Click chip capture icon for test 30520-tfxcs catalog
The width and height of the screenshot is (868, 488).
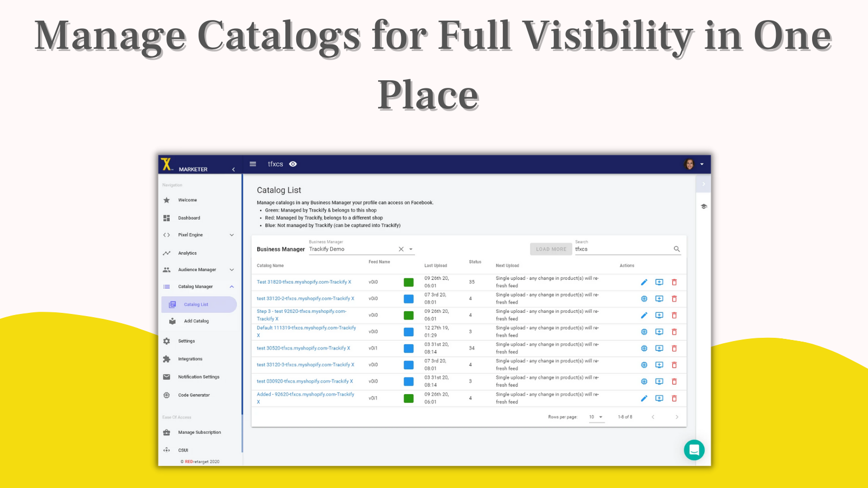tap(644, 348)
